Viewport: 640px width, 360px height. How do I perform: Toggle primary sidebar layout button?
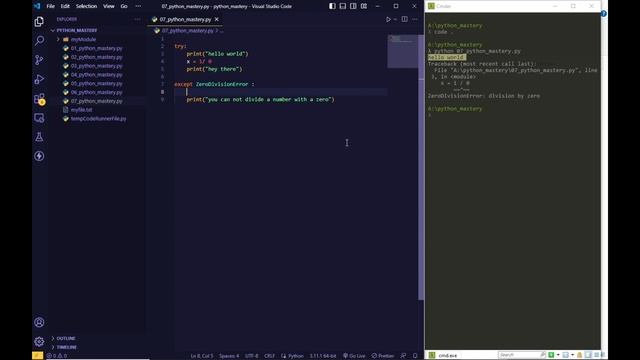click(332, 6)
